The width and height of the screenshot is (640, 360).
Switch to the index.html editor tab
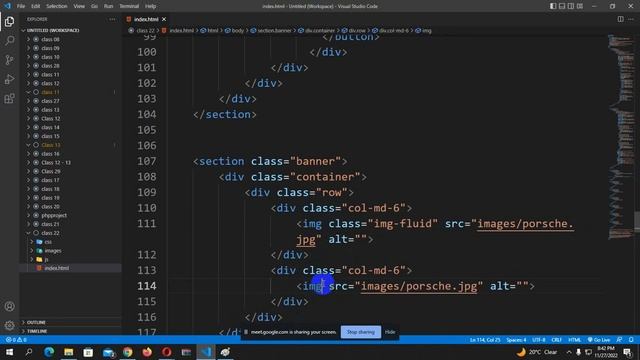[x=146, y=19]
